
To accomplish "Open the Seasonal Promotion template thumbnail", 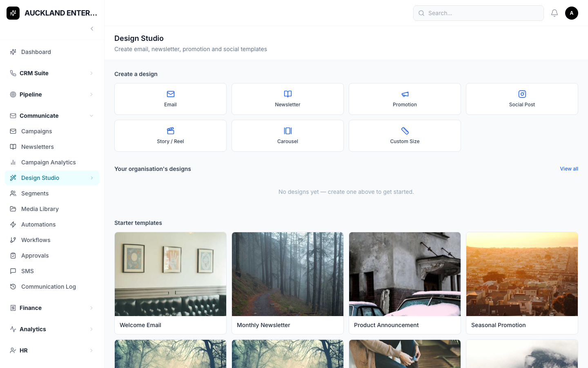I will 522,274.
